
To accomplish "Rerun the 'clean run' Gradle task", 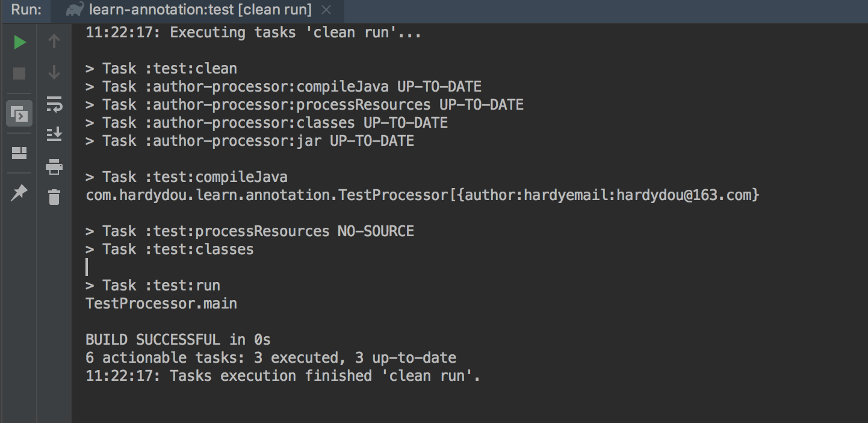I will point(20,42).
